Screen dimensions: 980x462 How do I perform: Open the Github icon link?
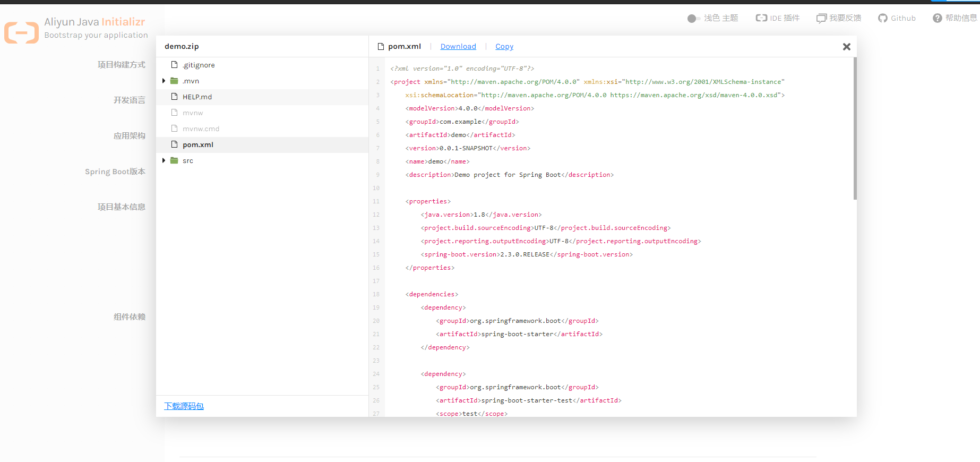(882, 18)
